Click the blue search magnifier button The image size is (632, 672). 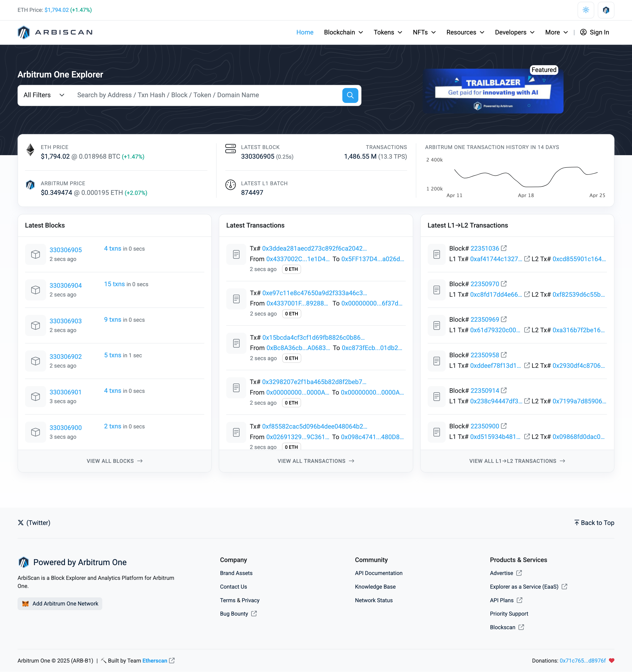pyautogui.click(x=350, y=95)
